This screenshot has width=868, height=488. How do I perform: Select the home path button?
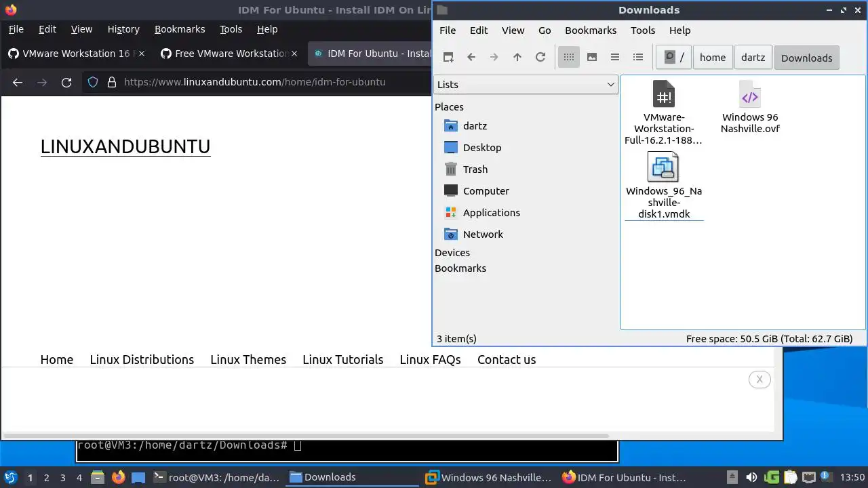pos(713,58)
